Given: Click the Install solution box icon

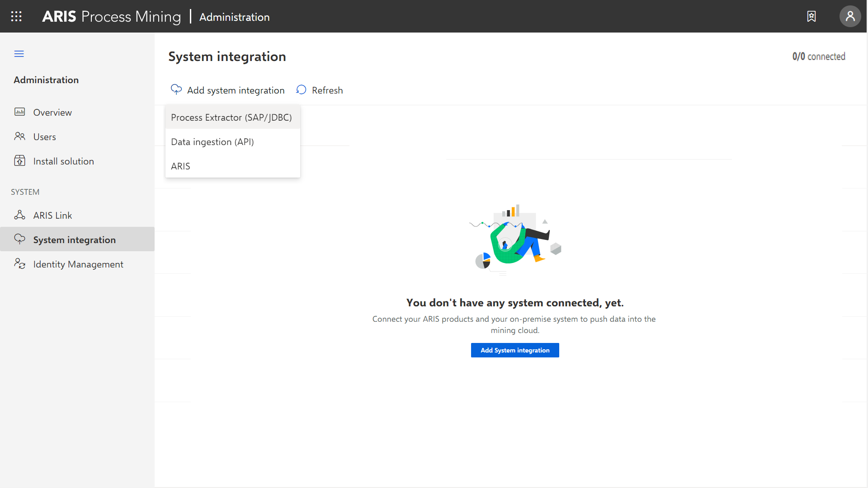Looking at the screenshot, I should [x=19, y=160].
